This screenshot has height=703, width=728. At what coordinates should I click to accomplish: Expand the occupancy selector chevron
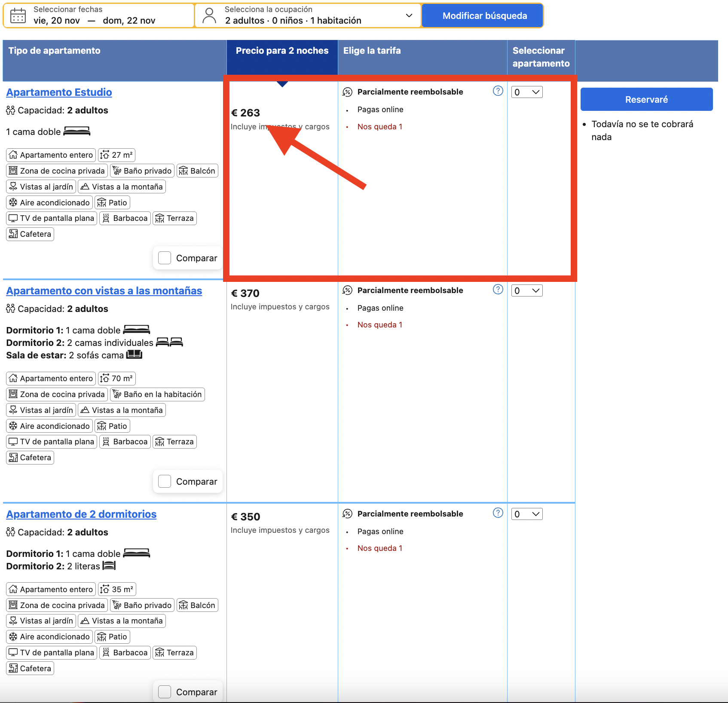409,15
